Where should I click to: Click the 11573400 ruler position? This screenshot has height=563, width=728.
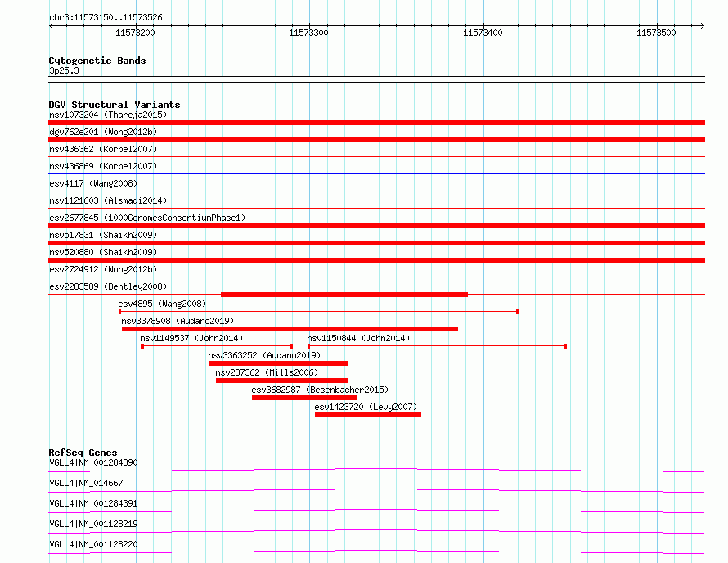[483, 33]
